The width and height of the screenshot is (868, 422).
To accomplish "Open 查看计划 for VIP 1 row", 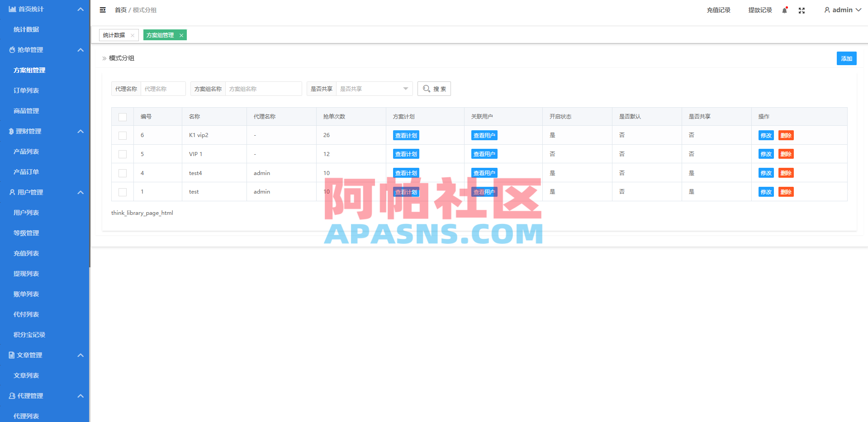I will 406,154.
